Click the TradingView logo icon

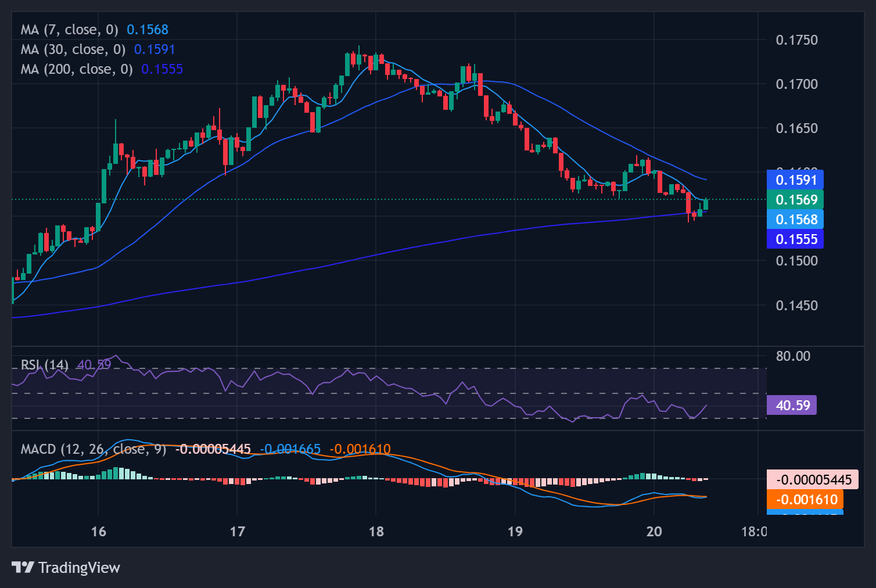click(x=23, y=567)
